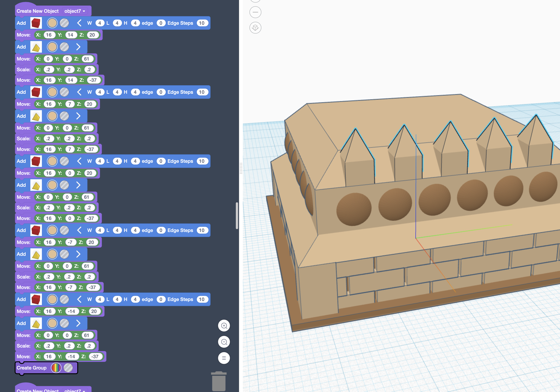Zoom out 3D viewer with minus button
Image resolution: width=560 pixels, height=392 pixels.
[255, 12]
